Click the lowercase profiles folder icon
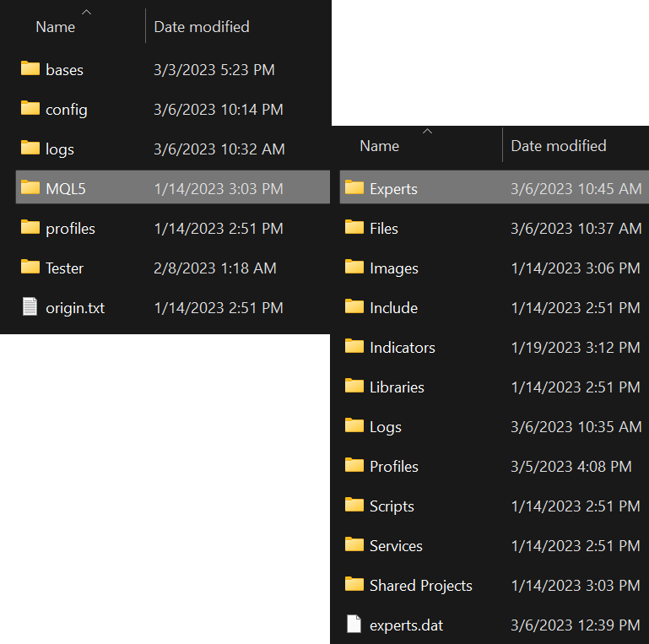The width and height of the screenshot is (649, 644). (30, 227)
